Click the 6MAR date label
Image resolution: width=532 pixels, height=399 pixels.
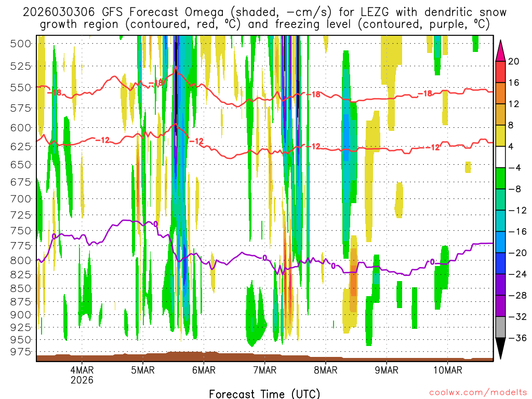click(204, 369)
